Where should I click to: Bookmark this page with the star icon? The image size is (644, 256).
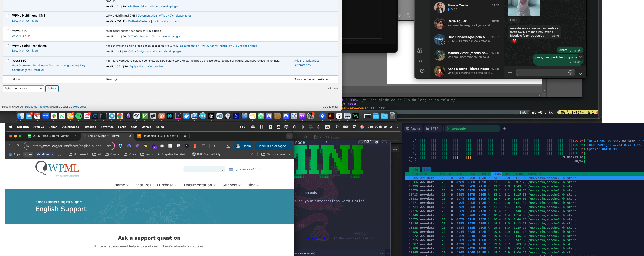coord(109,146)
